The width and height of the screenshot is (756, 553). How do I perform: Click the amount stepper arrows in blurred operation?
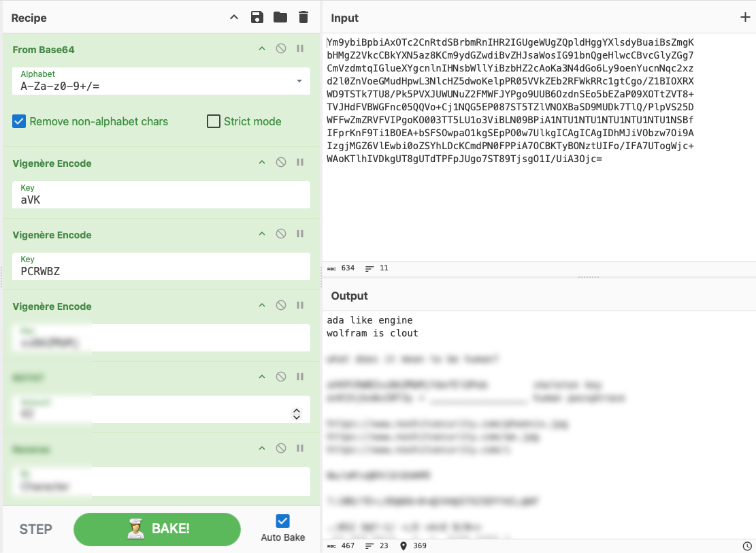click(297, 414)
